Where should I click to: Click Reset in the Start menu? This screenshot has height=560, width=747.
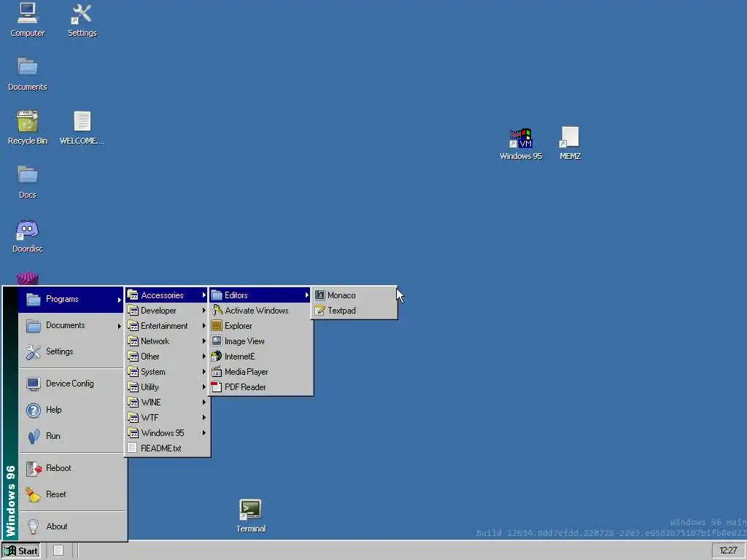[71, 495]
